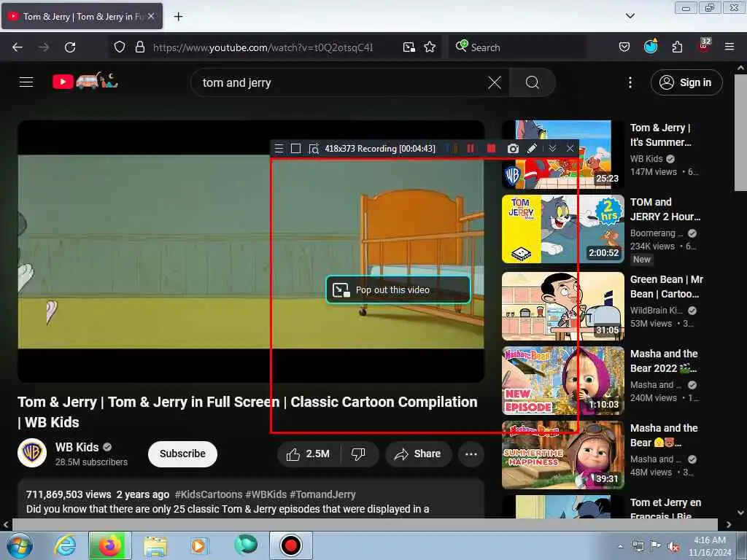Click the recorder fullscreen rectangle icon
Screen dimensions: 747x560
click(296, 149)
